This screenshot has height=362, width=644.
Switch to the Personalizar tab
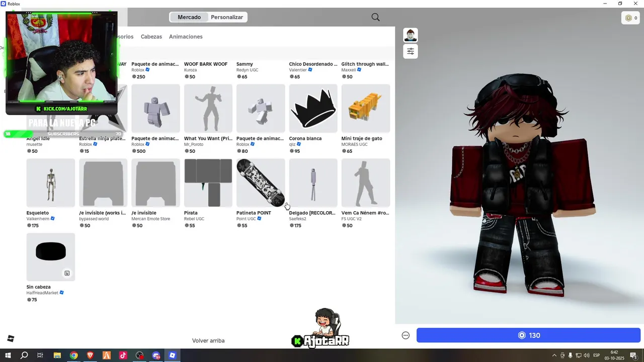[x=227, y=17]
